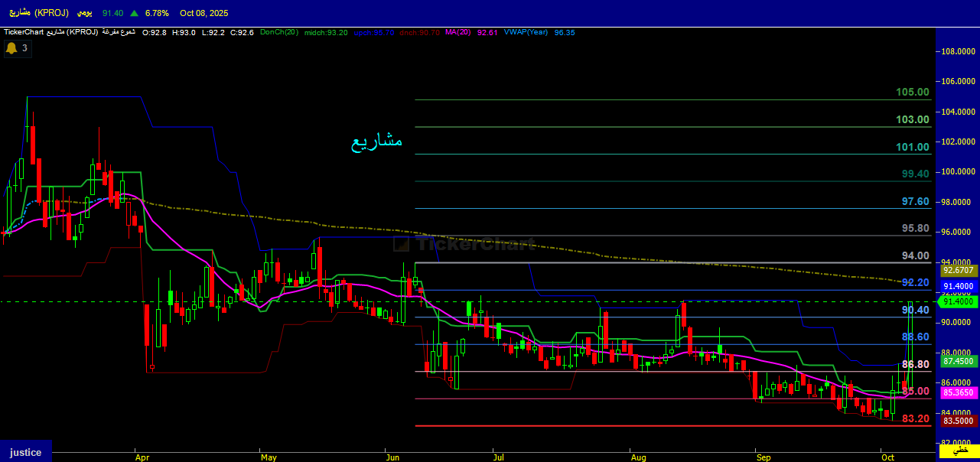
Task: Click the TickerChart watermark logo
Action: pyautogui.click(x=465, y=244)
